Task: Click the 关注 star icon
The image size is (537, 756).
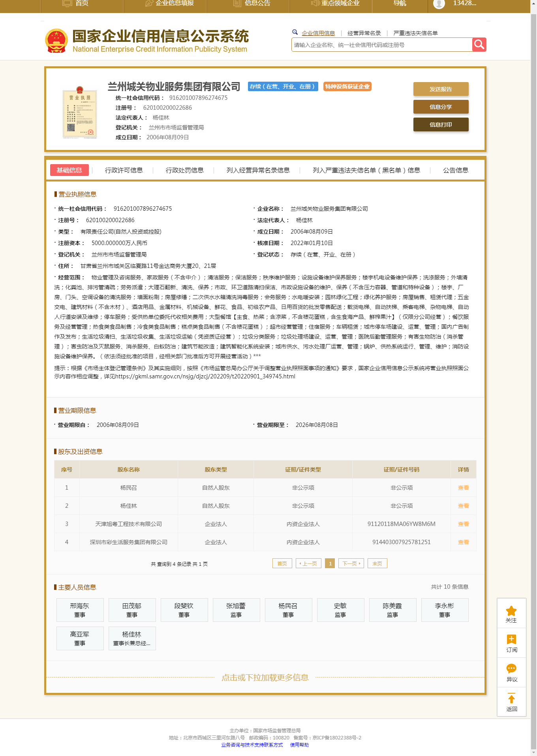Action: tap(511, 611)
